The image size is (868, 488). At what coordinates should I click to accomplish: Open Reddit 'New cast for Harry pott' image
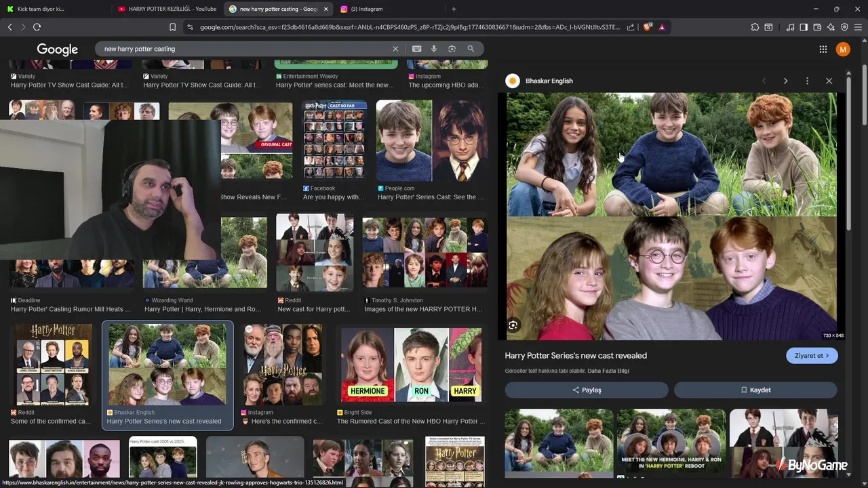[x=315, y=253]
